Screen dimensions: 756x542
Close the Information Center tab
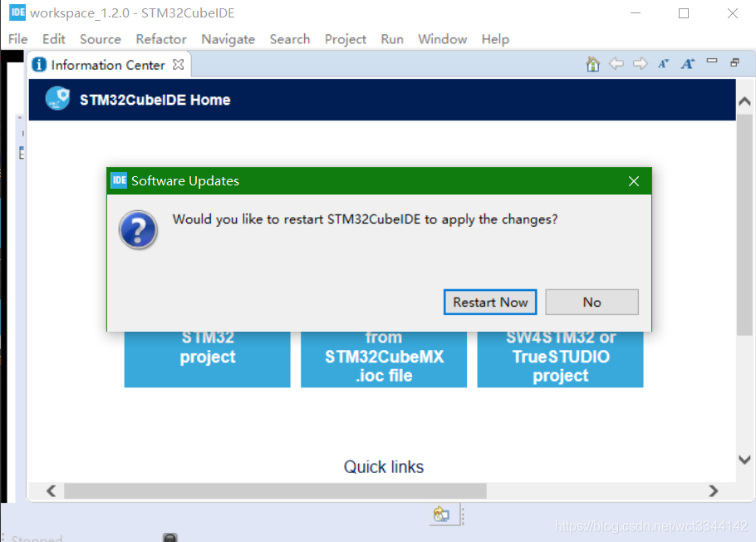tap(179, 65)
